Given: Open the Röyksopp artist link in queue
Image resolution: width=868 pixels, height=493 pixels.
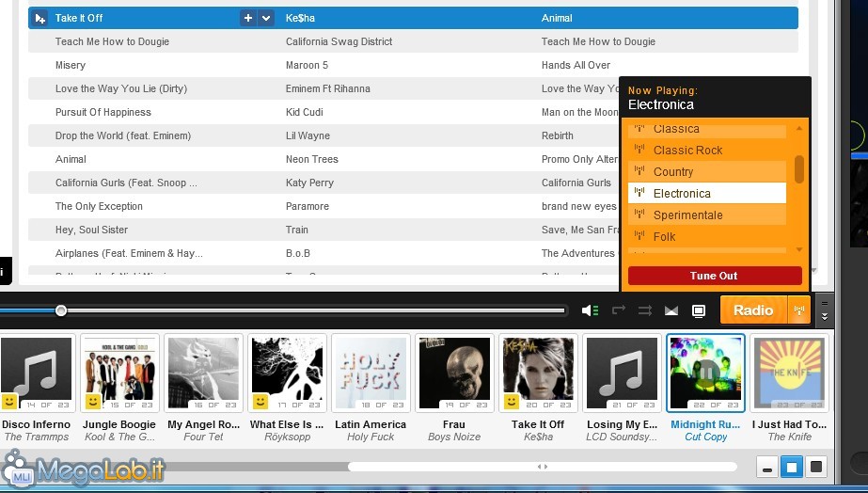Looking at the screenshot, I should pyautogui.click(x=288, y=437).
